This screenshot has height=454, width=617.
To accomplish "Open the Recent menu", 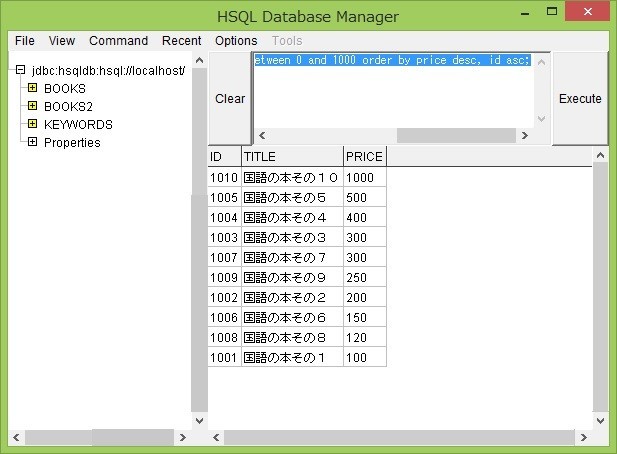I will tap(181, 41).
